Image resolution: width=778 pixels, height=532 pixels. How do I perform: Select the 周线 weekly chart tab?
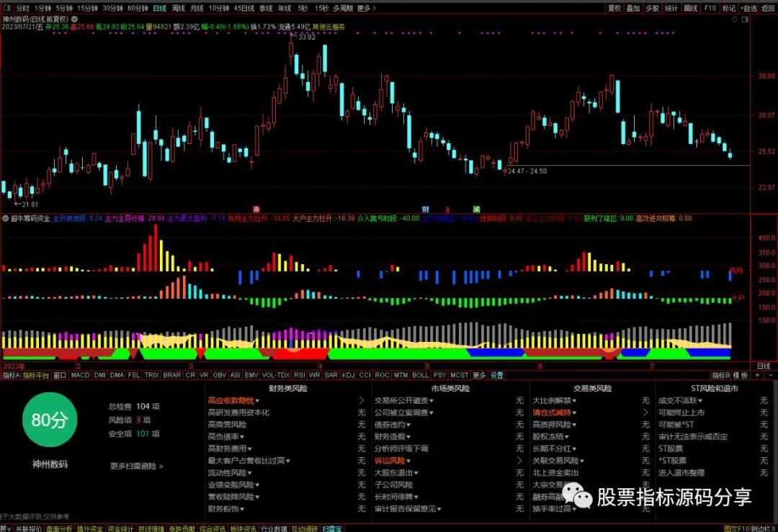pyautogui.click(x=178, y=8)
